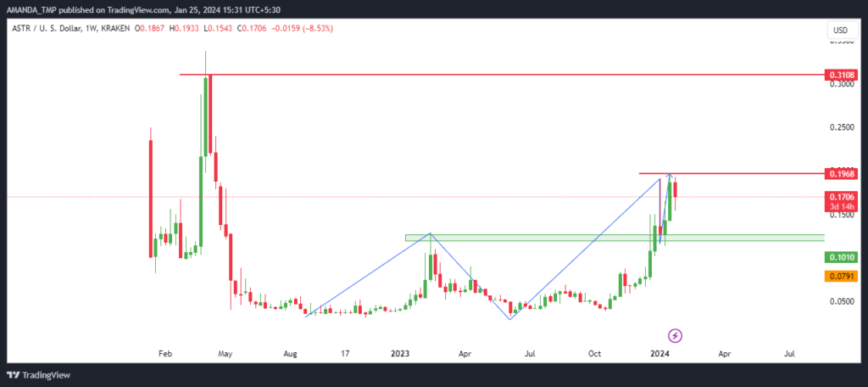The height and width of the screenshot is (387, 868).
Task: Select the 0.3108 red price label
Action: [x=841, y=75]
